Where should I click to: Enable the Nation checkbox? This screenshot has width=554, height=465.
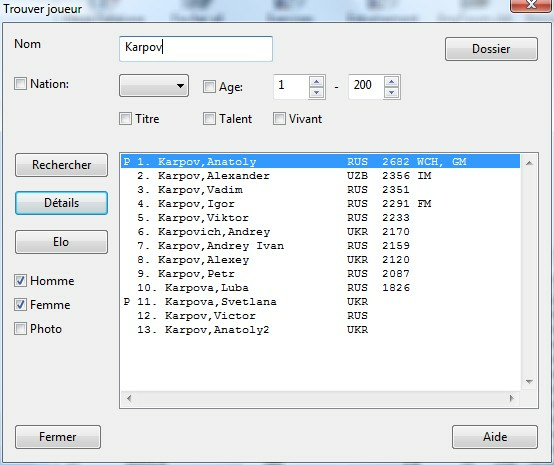20,84
